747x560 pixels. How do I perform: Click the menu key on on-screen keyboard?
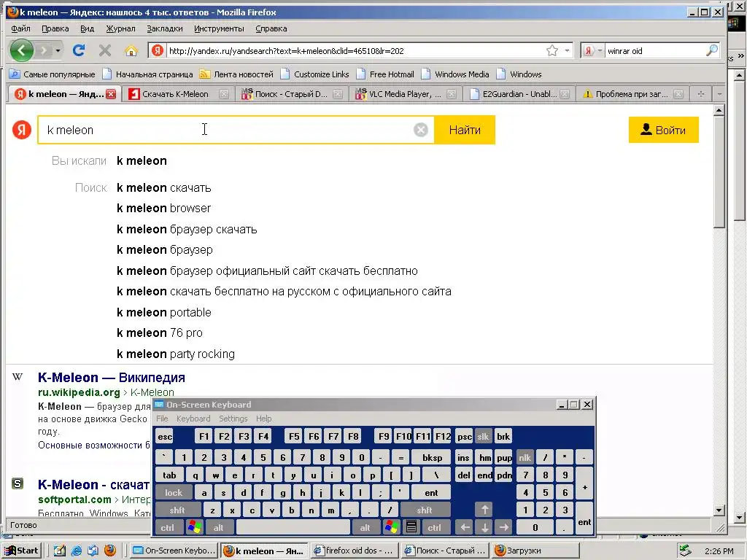click(x=411, y=528)
